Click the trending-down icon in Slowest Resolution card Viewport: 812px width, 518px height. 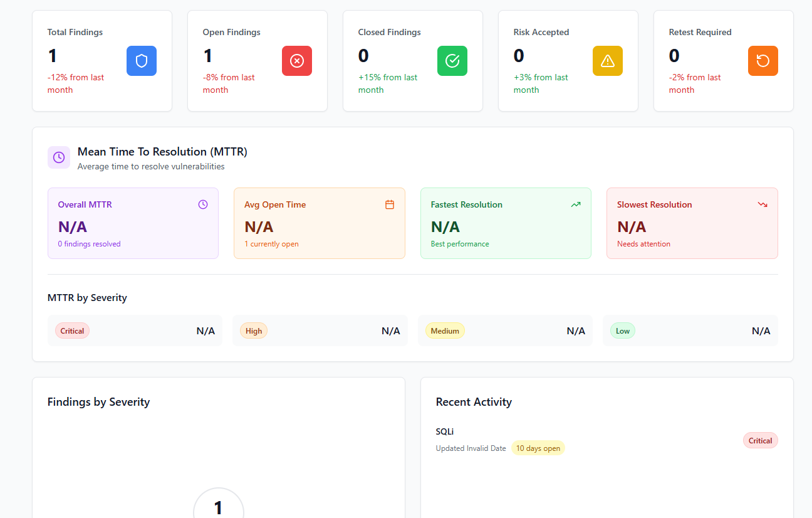pyautogui.click(x=763, y=204)
